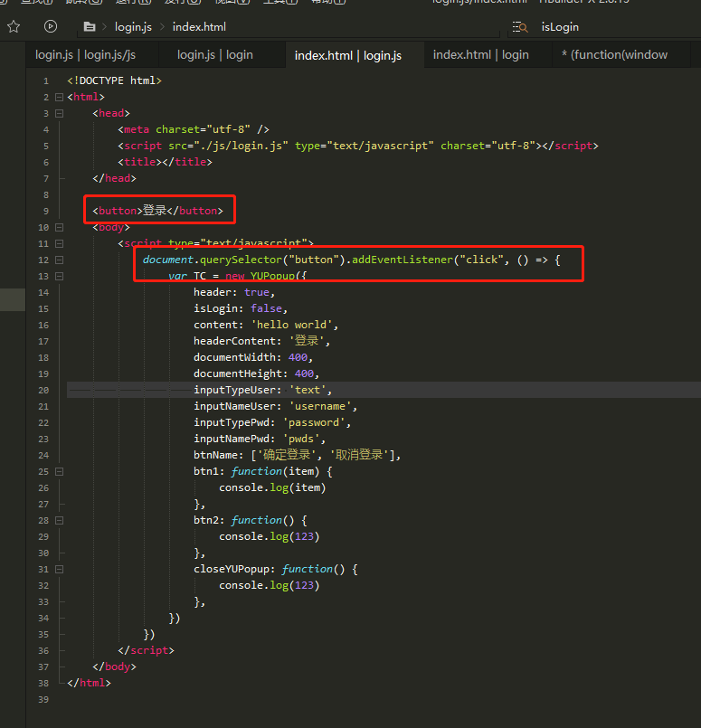Click the run play icon in toolbar
This screenshot has height=728, width=701.
point(51,26)
